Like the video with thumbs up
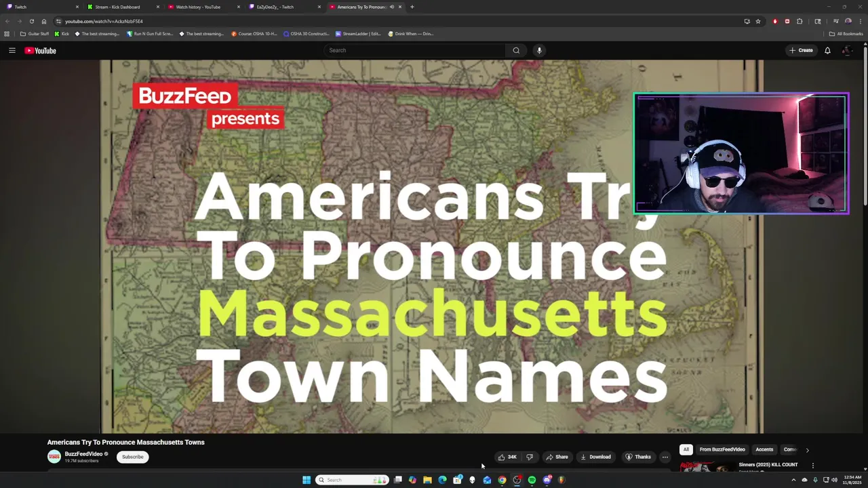Image resolution: width=868 pixels, height=488 pixels. pyautogui.click(x=507, y=457)
